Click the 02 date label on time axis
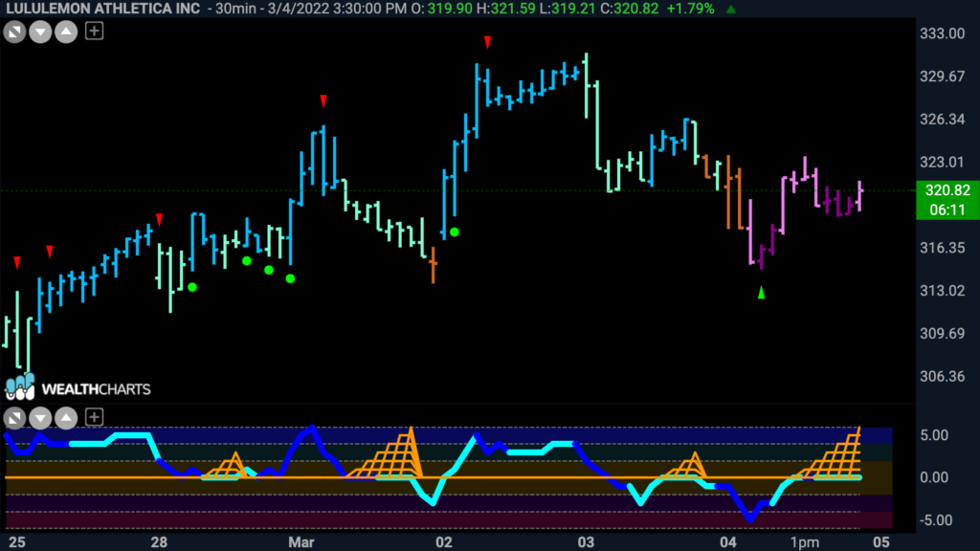 pos(444,541)
